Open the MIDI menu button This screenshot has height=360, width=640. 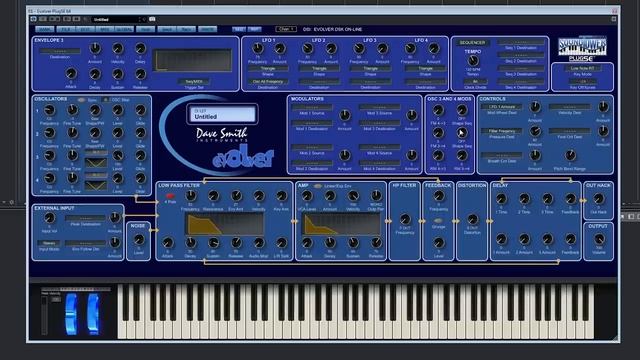(x=104, y=29)
